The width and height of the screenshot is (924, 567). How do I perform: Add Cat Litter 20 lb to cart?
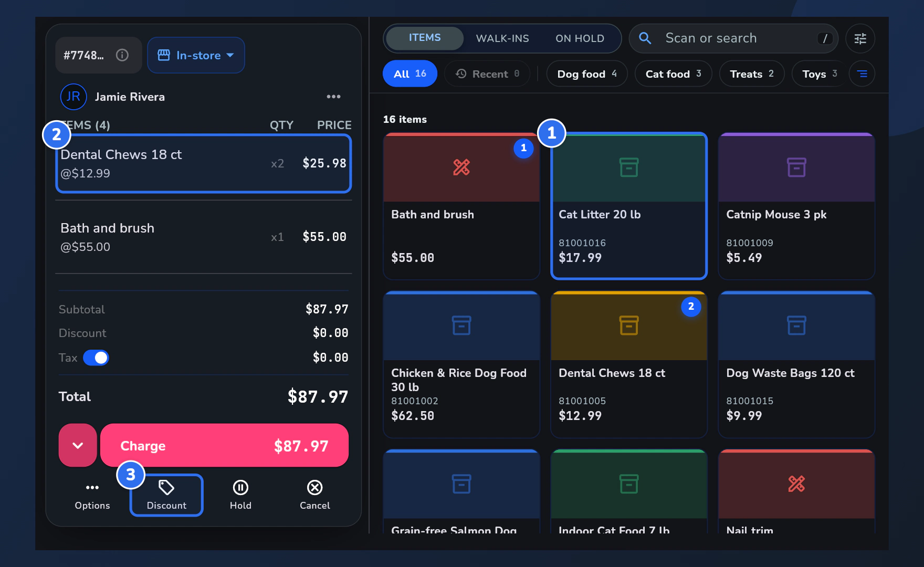coord(629,206)
